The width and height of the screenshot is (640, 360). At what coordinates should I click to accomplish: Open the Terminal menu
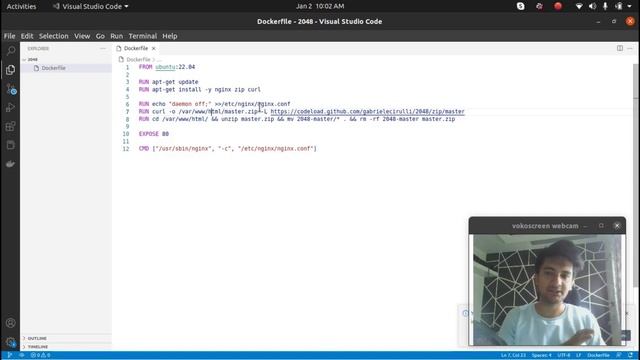[x=142, y=36]
